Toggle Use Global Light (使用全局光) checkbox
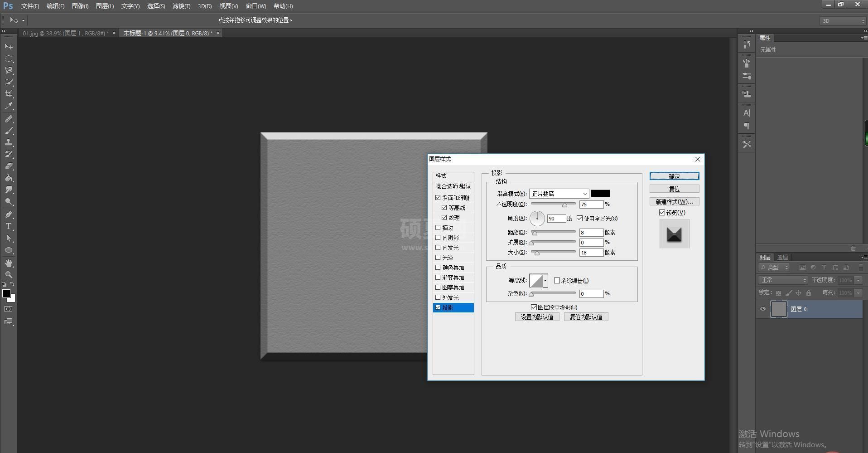 click(579, 219)
